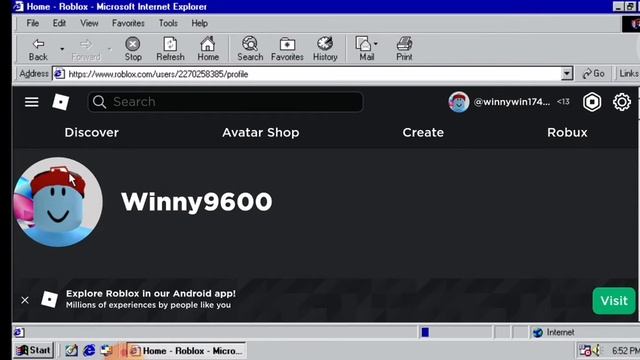This screenshot has width=640, height=360.
Task: Click the @winnywin174... username link
Action: (511, 102)
